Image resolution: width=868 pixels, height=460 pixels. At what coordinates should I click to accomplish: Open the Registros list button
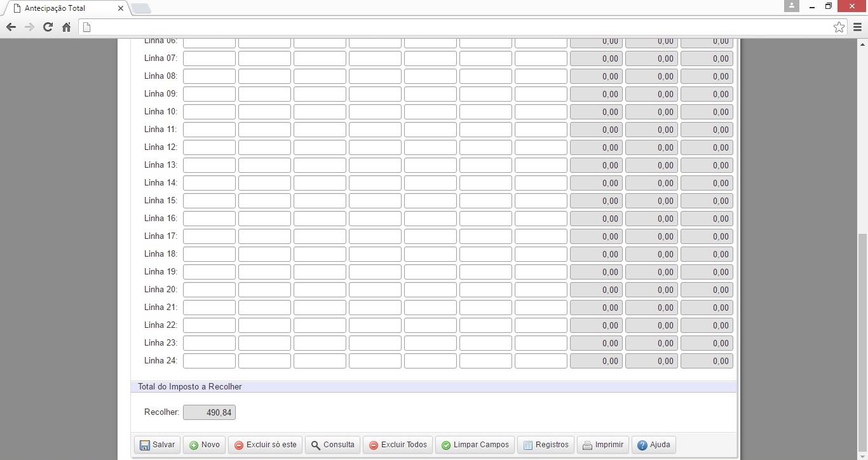(546, 445)
